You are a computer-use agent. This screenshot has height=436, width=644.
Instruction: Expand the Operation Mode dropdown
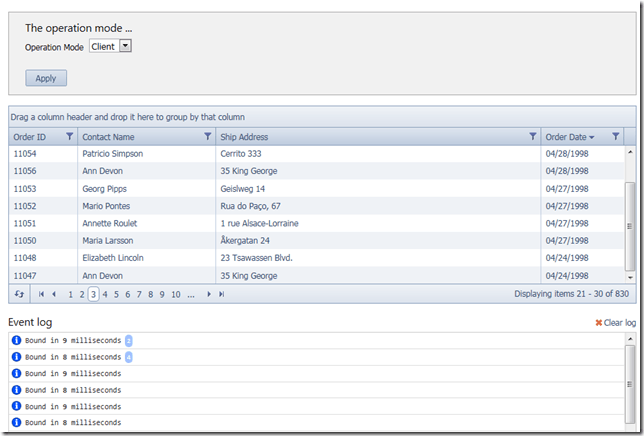[125, 46]
